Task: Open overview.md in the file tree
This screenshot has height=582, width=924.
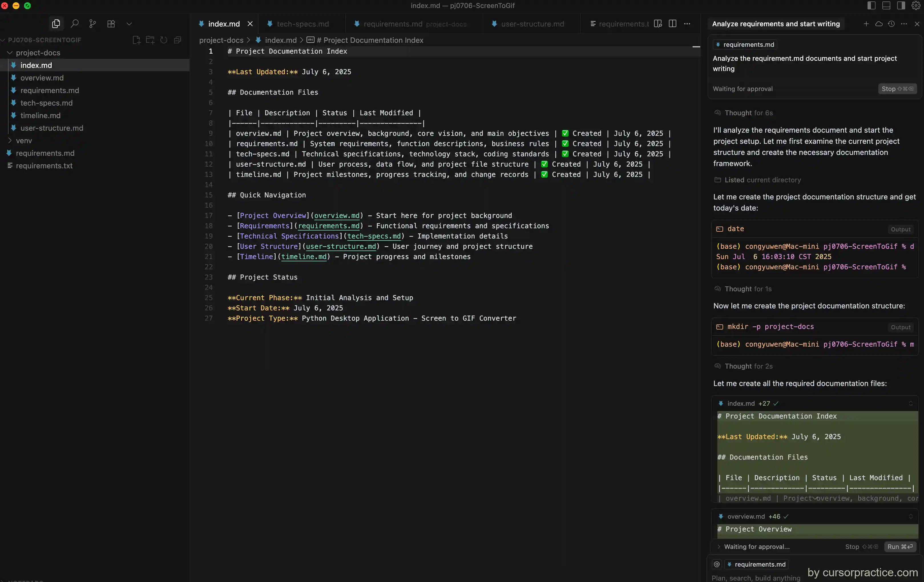Action: coord(42,78)
